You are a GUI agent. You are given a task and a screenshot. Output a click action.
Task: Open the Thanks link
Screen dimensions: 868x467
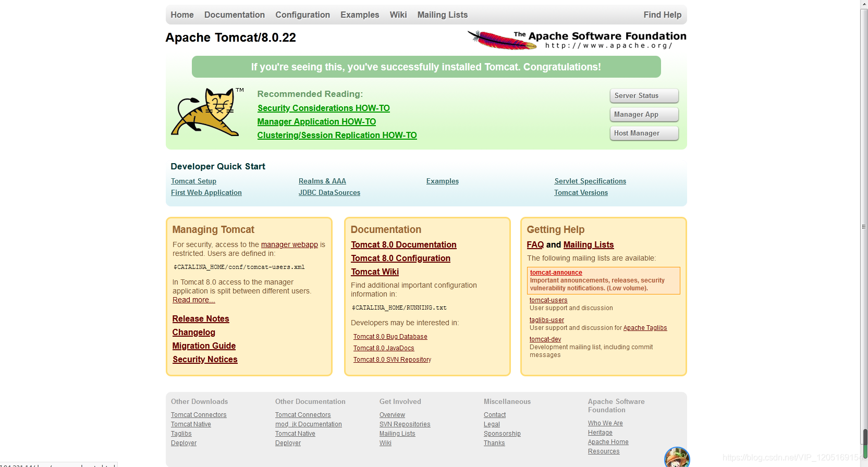(x=494, y=443)
